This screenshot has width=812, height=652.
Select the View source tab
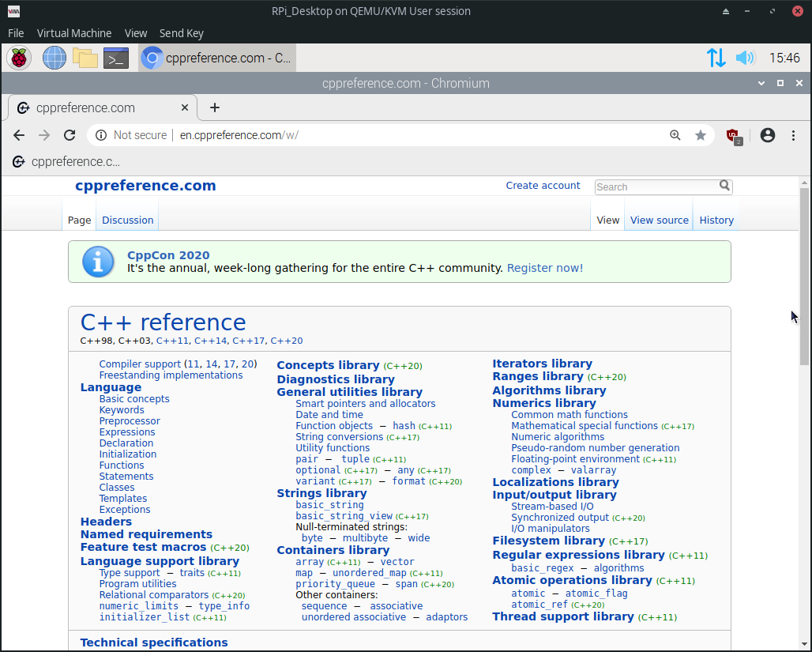[x=660, y=220]
